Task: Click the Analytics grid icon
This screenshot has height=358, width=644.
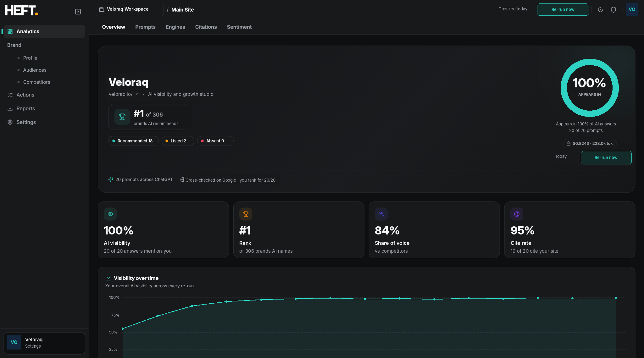Action: point(10,31)
